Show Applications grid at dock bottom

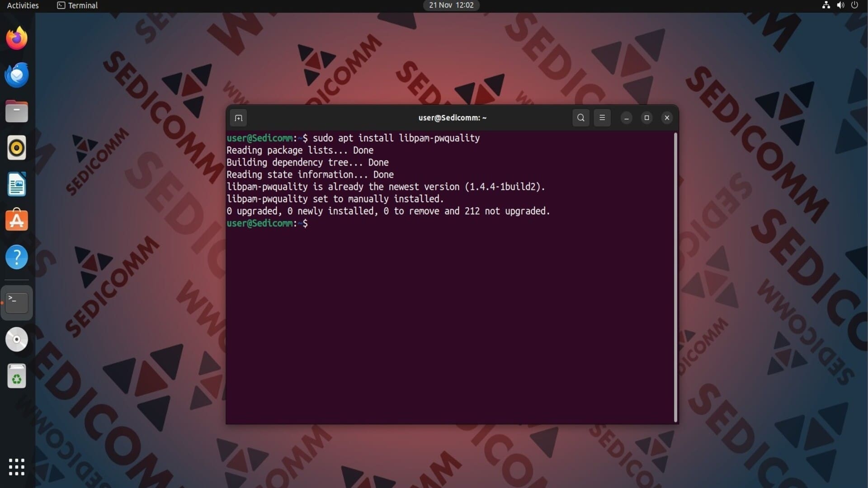[x=17, y=467]
